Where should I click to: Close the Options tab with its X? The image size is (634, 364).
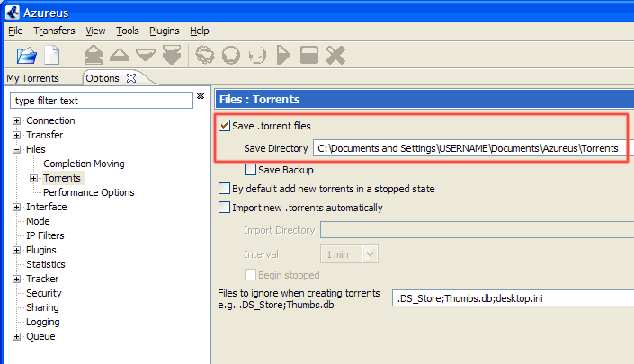tap(131, 78)
